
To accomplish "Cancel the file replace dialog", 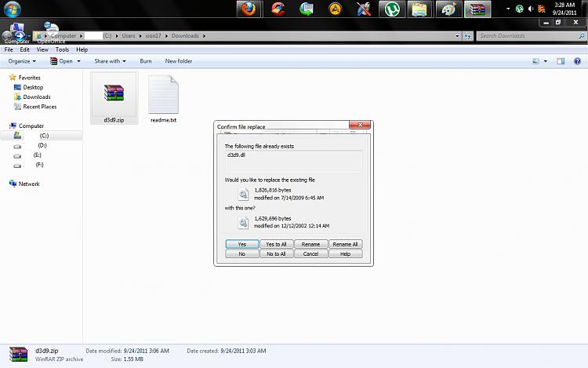I will [x=310, y=254].
